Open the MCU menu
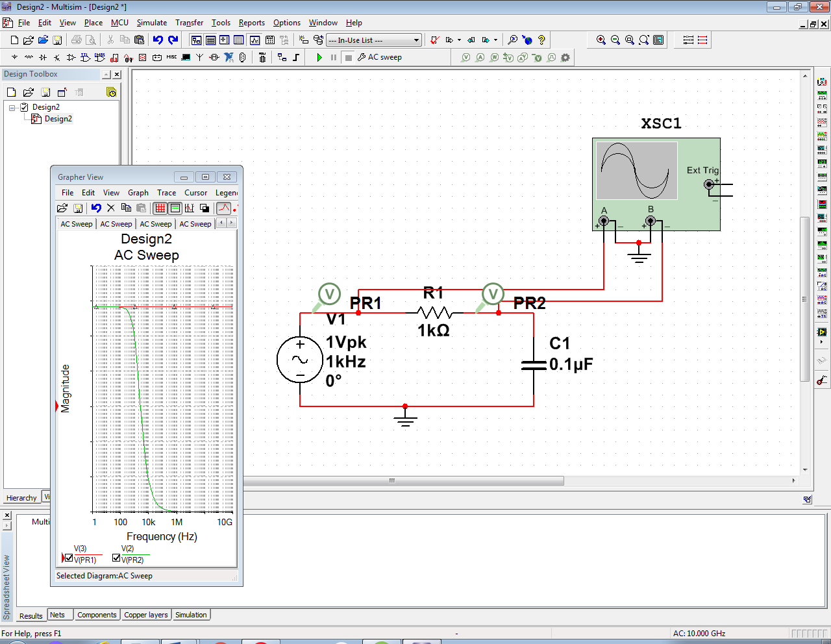 (x=119, y=23)
